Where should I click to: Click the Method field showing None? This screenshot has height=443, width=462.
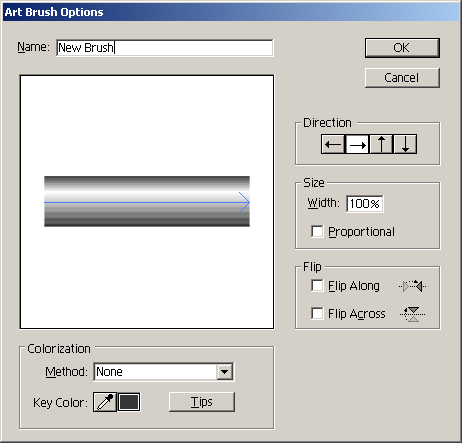click(164, 372)
